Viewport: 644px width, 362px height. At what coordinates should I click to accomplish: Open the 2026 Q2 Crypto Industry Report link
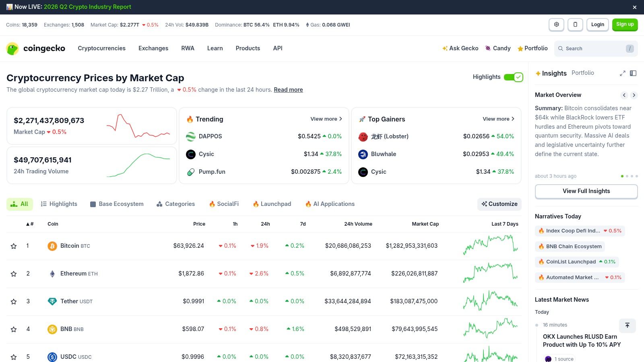(x=87, y=7)
